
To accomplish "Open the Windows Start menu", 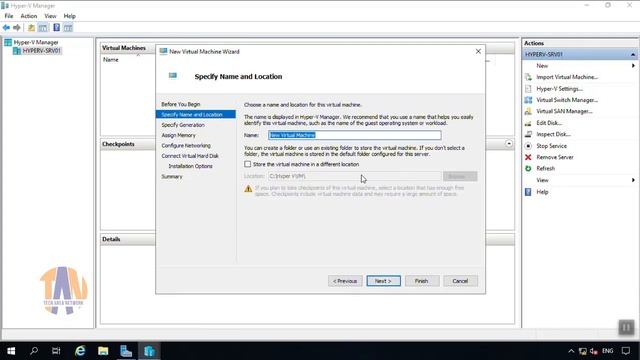I will pos(11,351).
